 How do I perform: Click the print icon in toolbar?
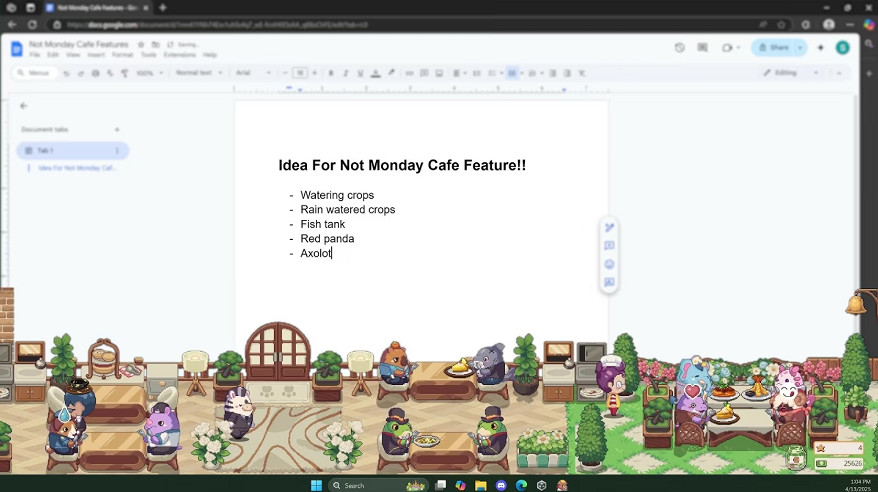[x=95, y=73]
